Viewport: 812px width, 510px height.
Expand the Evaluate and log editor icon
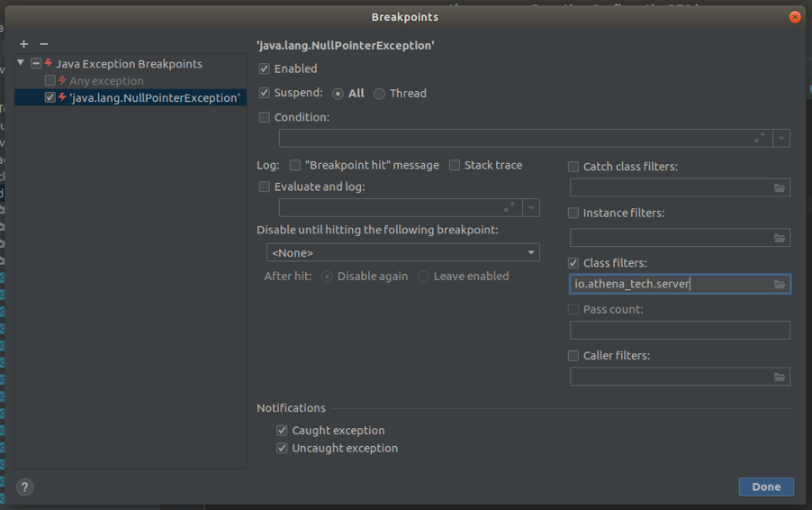click(x=510, y=207)
